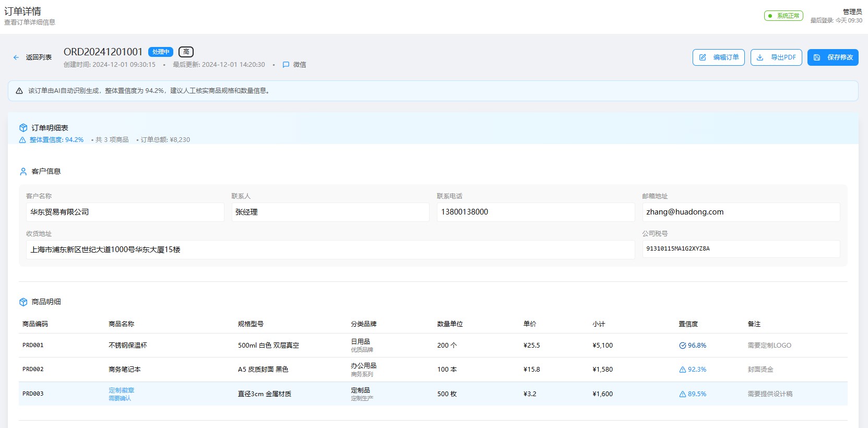Click the 编辑订单 button
Image resolution: width=868 pixels, height=428 pixels.
click(718, 57)
